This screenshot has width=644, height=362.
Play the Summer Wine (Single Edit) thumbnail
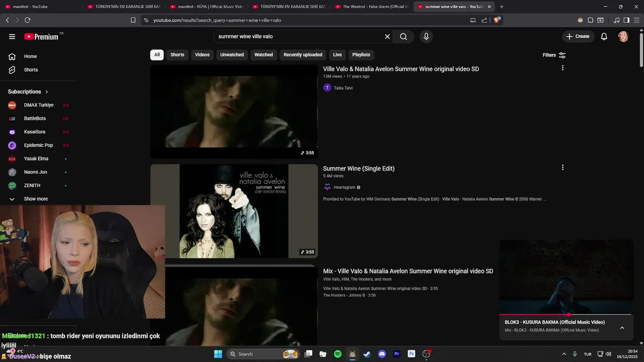[x=234, y=211]
